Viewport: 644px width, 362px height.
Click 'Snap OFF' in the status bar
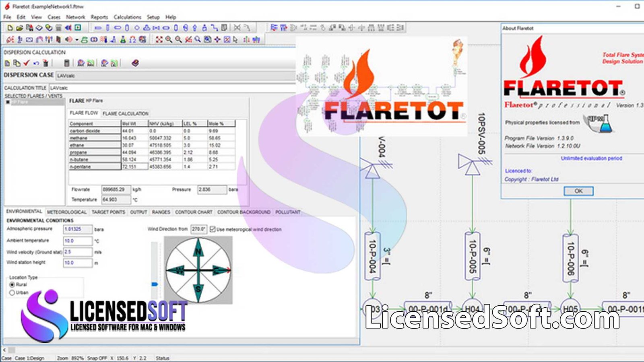(97, 358)
